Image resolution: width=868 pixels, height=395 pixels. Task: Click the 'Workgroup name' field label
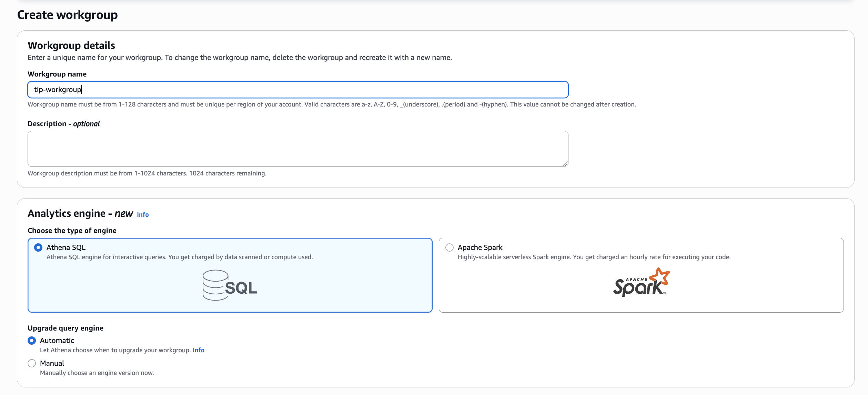57,74
